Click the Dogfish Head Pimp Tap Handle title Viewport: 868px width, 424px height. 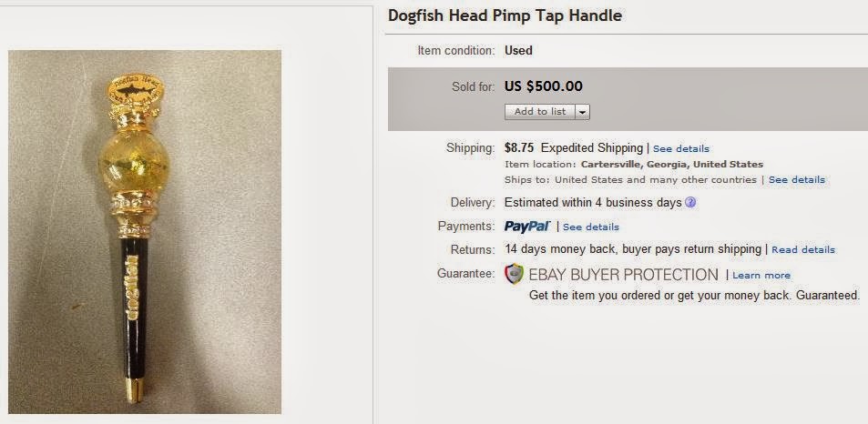point(505,16)
